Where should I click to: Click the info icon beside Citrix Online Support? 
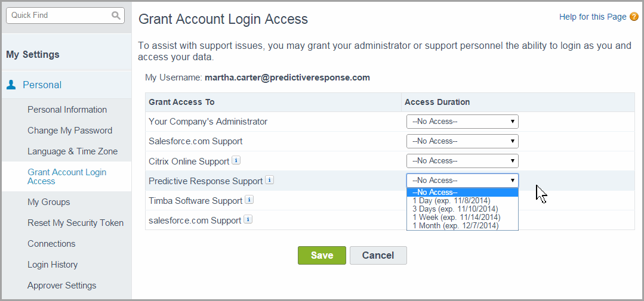[236, 161]
